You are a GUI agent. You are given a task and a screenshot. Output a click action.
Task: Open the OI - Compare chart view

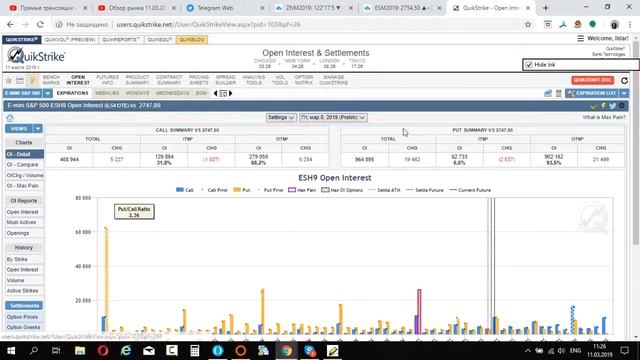24,165
